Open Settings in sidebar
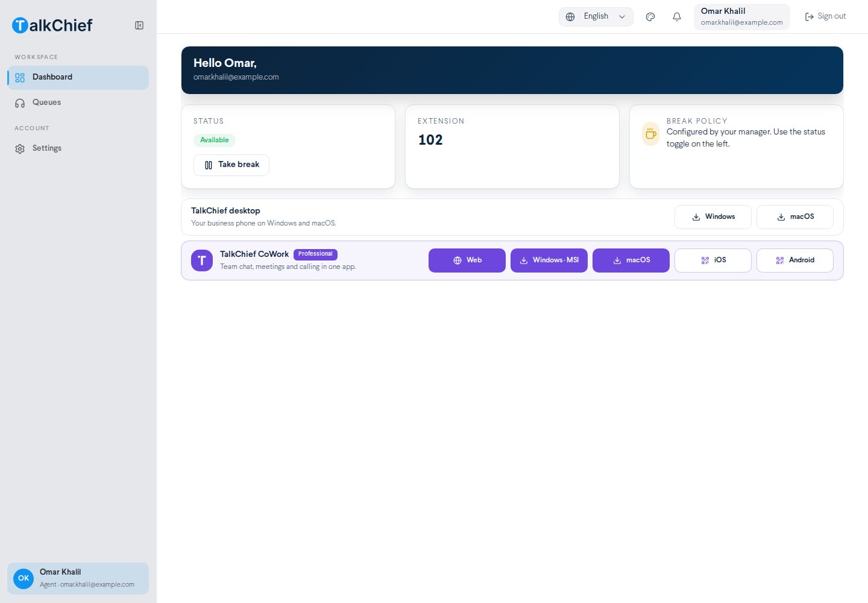 tap(78, 148)
